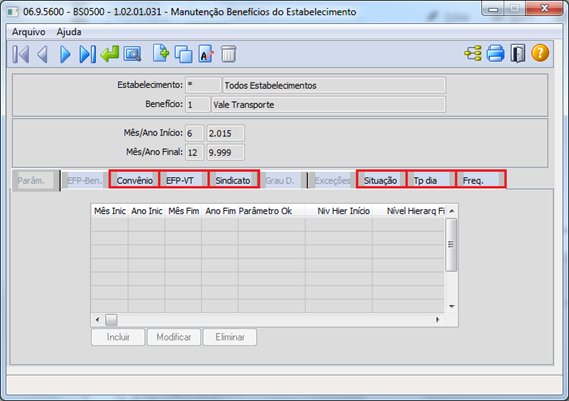The height and width of the screenshot is (401, 569).
Task: Open the hierarchy tree icon
Action: (x=473, y=53)
